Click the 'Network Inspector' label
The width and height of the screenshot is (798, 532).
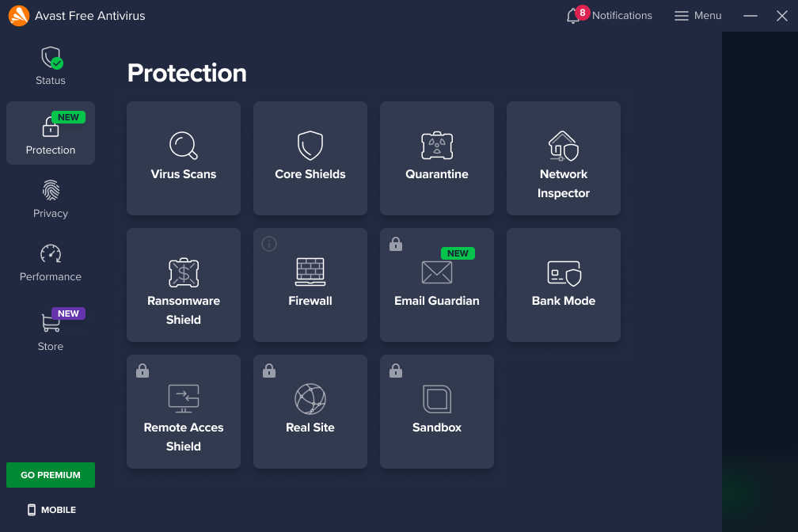pyautogui.click(x=564, y=184)
